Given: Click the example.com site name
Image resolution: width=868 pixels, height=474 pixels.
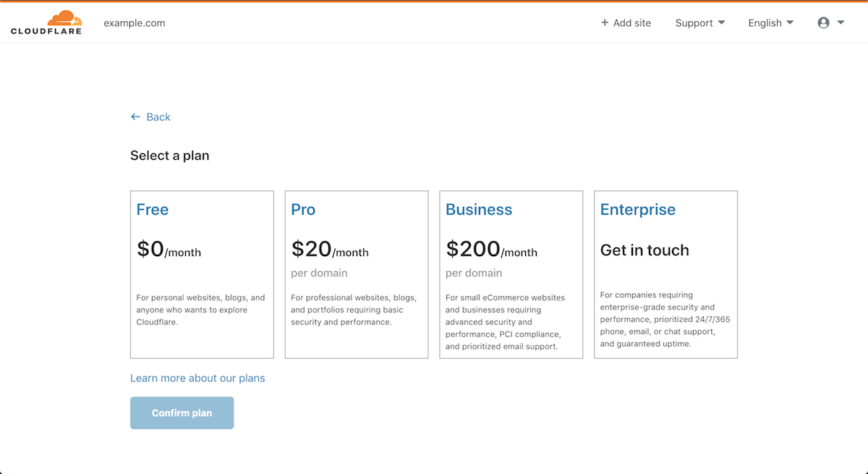Looking at the screenshot, I should [135, 23].
